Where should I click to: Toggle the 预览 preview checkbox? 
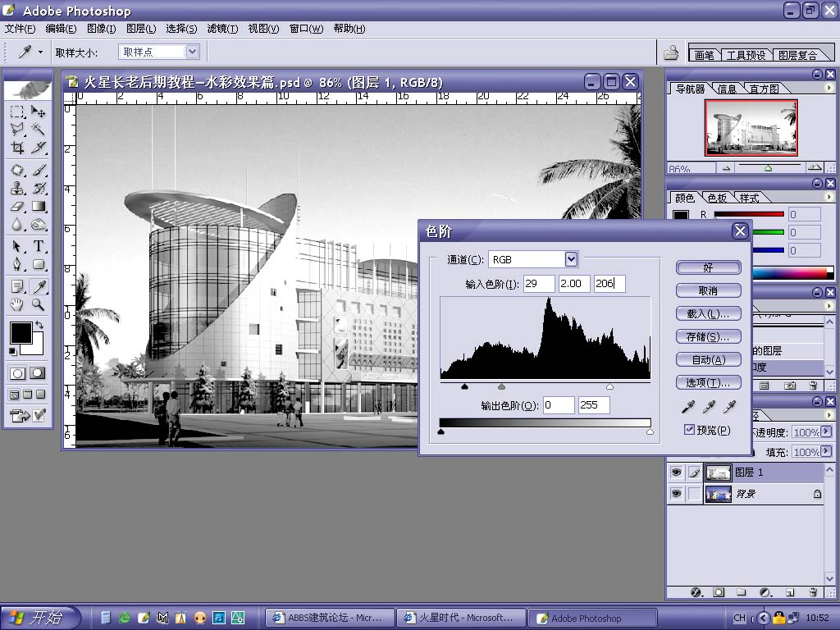click(x=689, y=430)
